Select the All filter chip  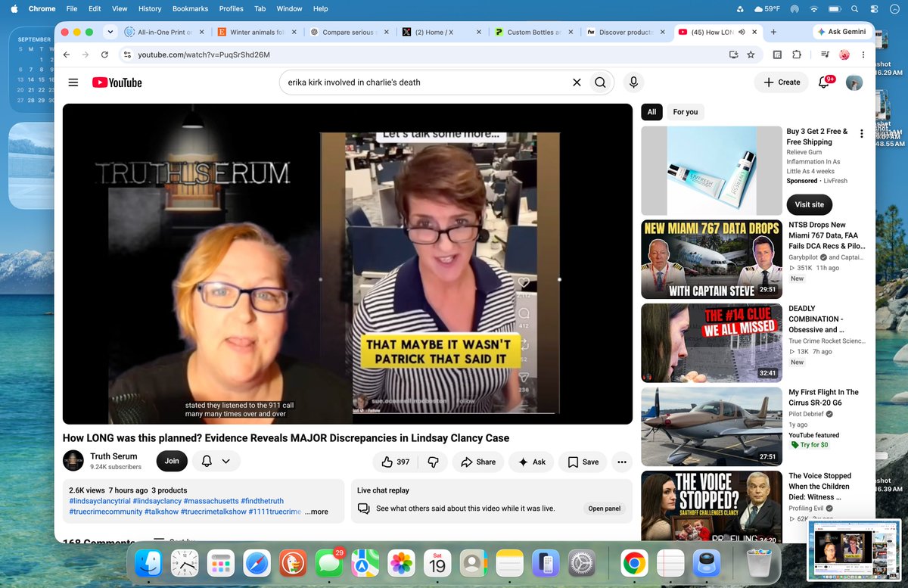[651, 112]
